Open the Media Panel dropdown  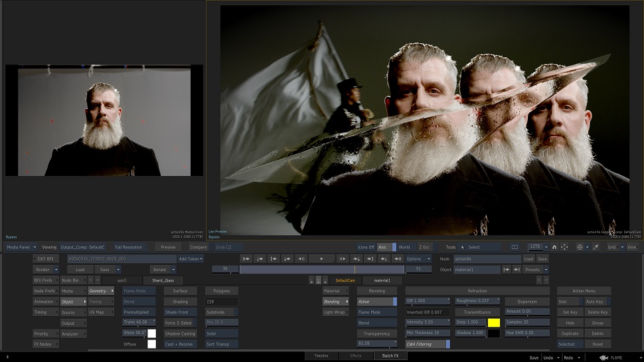click(x=21, y=247)
